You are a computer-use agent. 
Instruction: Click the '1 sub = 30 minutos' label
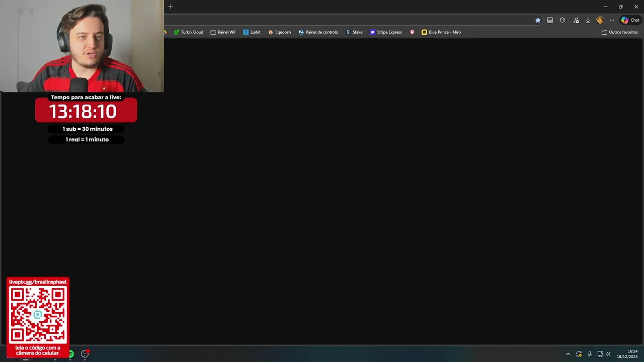(88, 129)
